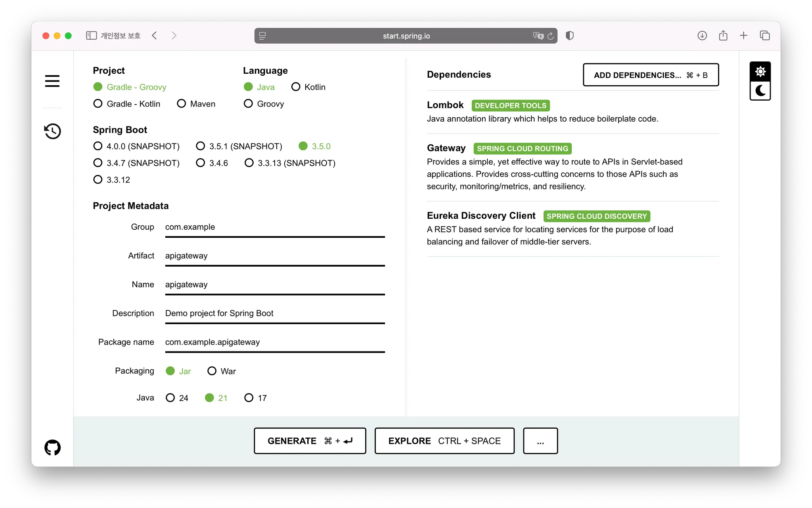Select Maven project type
This screenshot has height=508, width=812.
click(196, 104)
